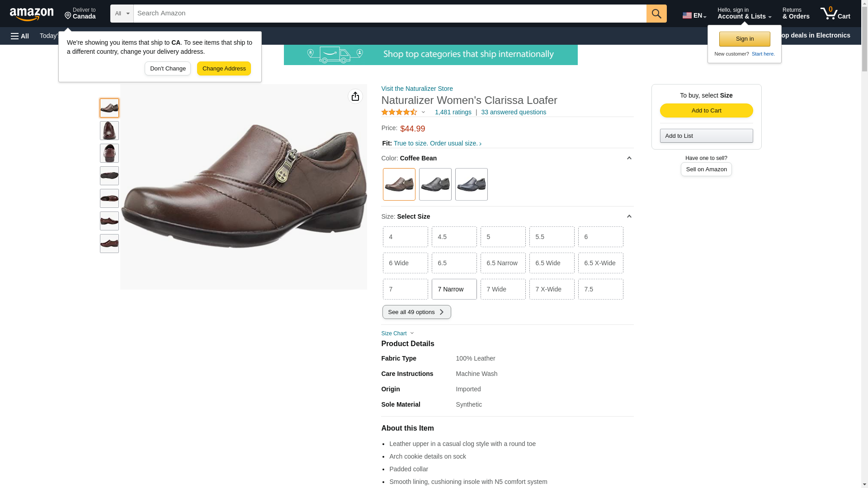This screenshot has width=868, height=488.
Task: Expand See all 49 options
Action: tap(416, 312)
